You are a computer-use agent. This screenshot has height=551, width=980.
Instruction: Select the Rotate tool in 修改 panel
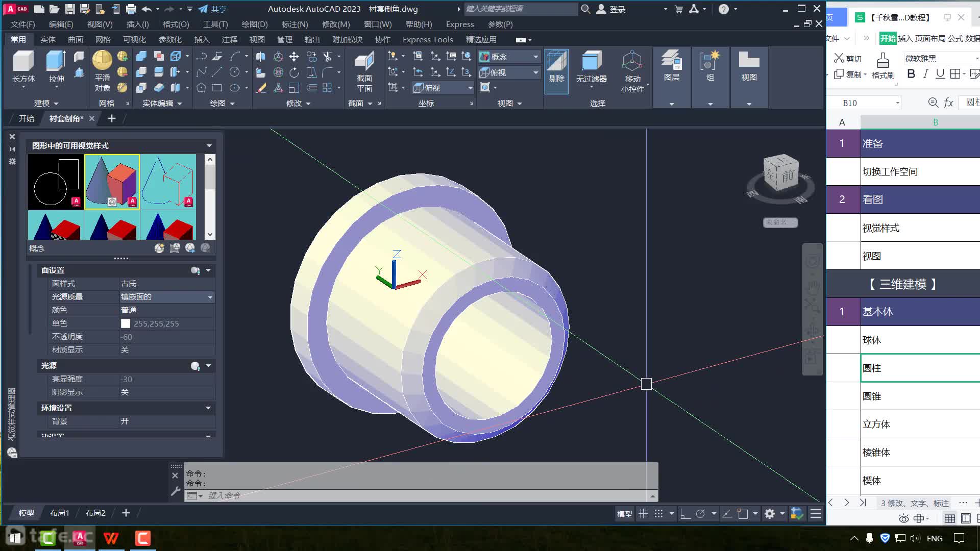pos(294,72)
